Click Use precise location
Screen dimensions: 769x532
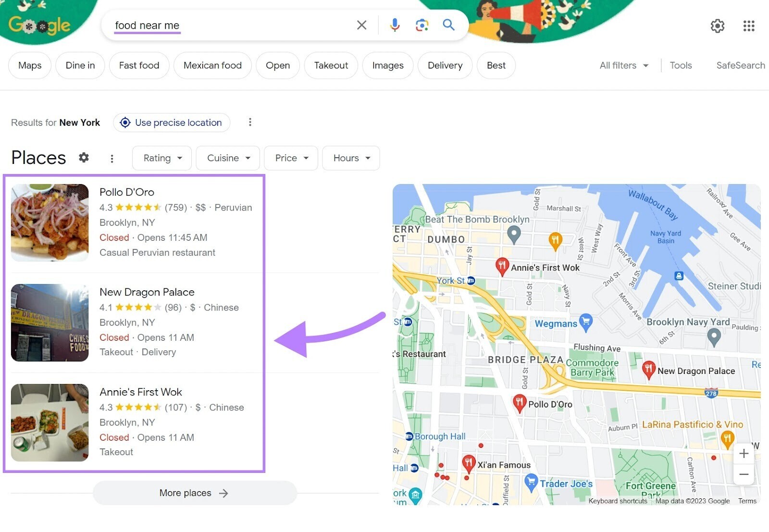172,123
